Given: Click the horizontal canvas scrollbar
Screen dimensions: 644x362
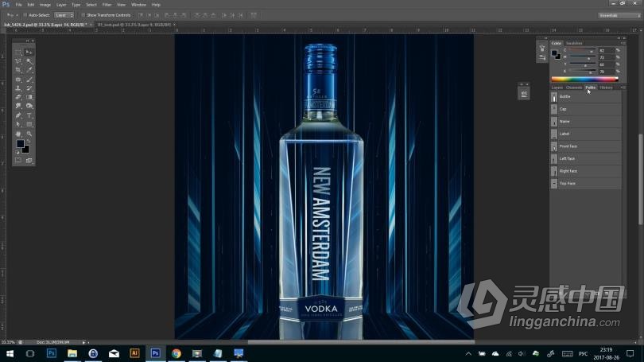Looking at the screenshot, I should point(361,342).
